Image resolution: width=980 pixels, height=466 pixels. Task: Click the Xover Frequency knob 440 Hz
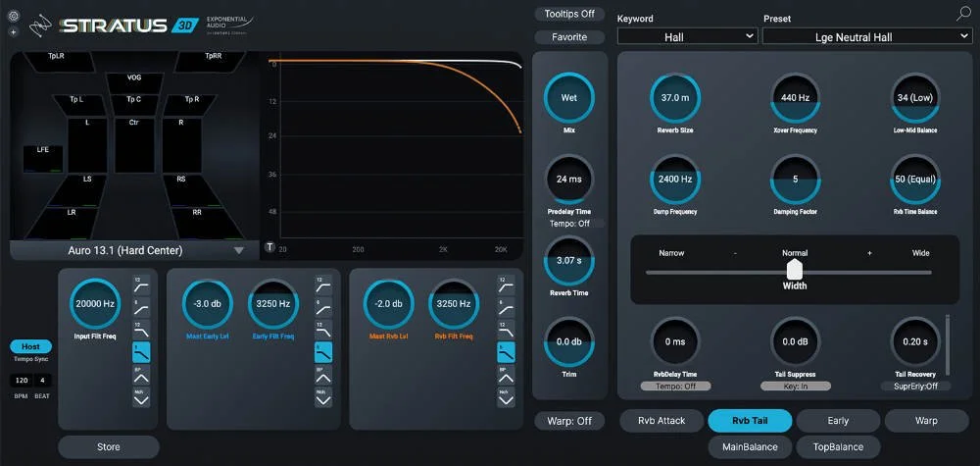click(x=796, y=97)
